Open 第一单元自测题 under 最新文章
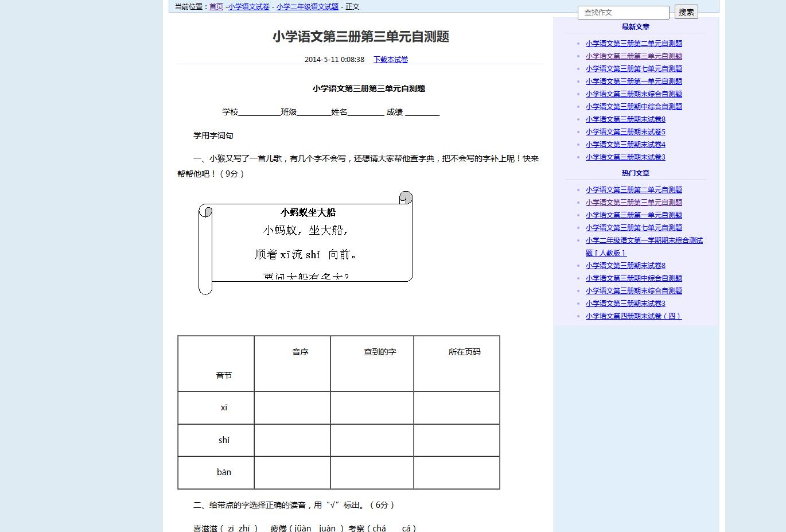 634,81
